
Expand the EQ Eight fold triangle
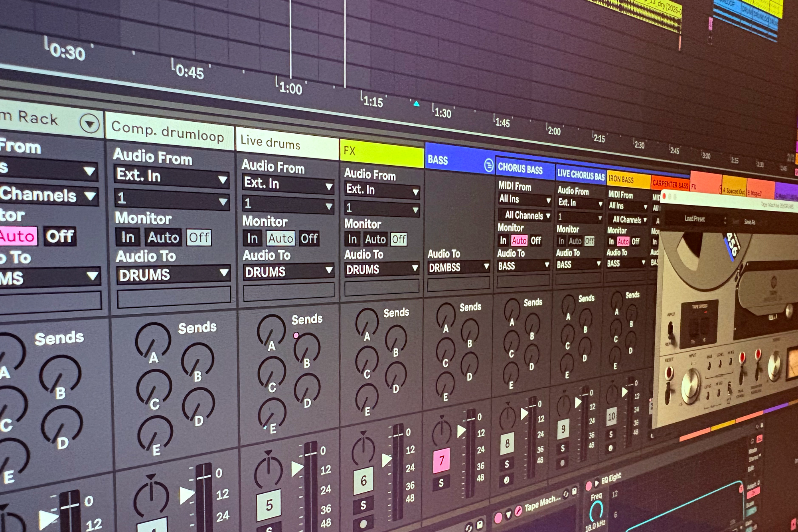point(597,483)
